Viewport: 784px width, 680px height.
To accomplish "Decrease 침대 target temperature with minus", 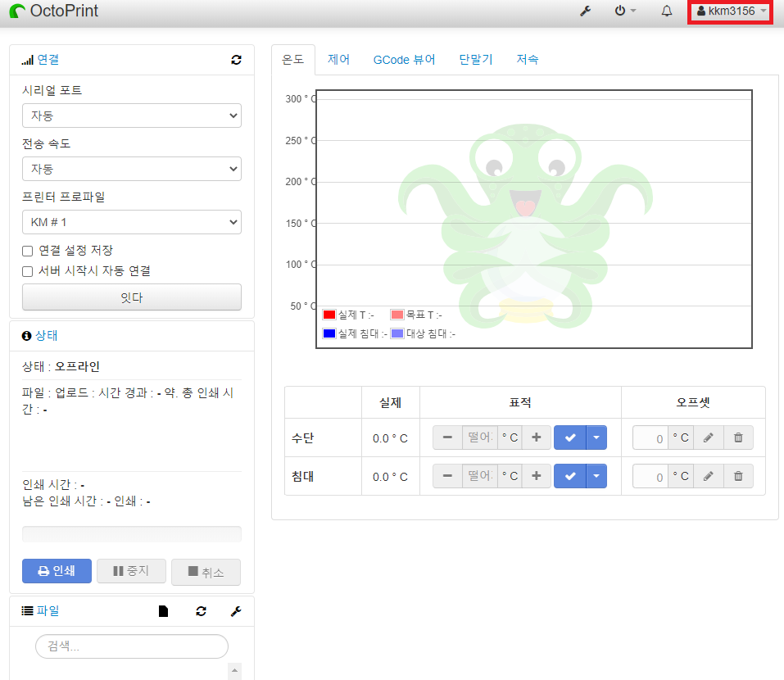I will pos(447,476).
